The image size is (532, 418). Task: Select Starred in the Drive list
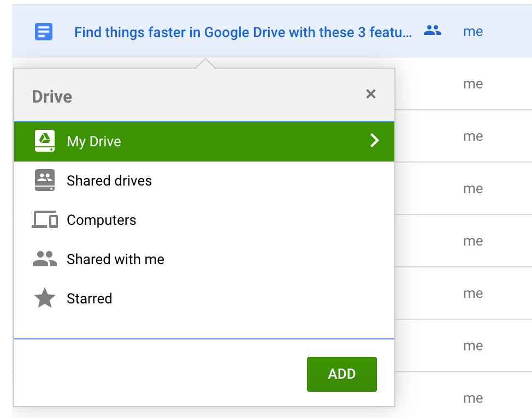[x=204, y=298]
